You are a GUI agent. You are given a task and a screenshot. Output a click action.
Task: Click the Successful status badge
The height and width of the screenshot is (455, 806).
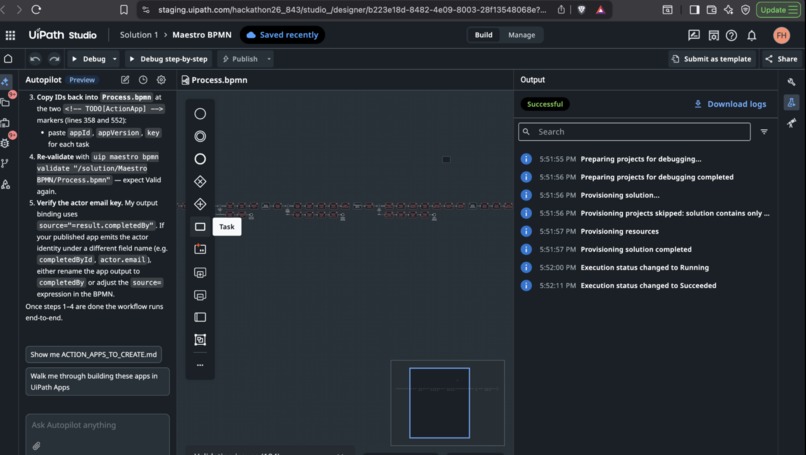pyautogui.click(x=545, y=104)
